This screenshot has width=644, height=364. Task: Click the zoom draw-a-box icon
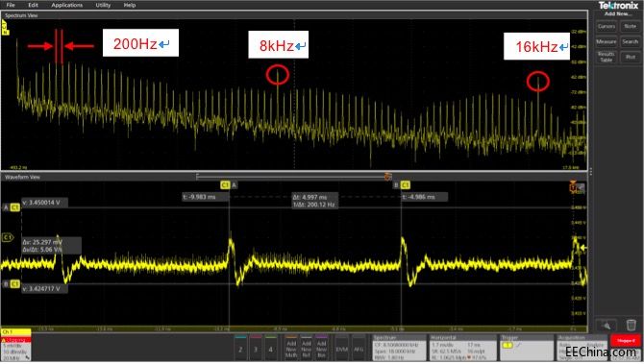pyautogui.click(x=607, y=325)
